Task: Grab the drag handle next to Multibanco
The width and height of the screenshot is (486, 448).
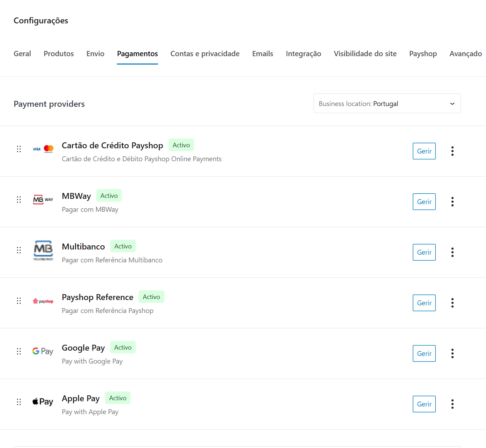Action: tap(19, 250)
